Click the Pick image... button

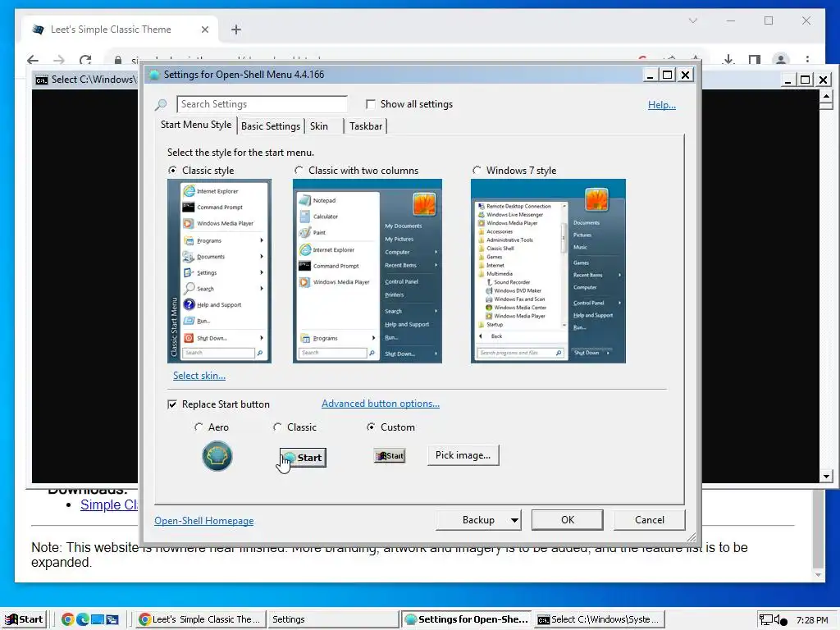point(463,455)
